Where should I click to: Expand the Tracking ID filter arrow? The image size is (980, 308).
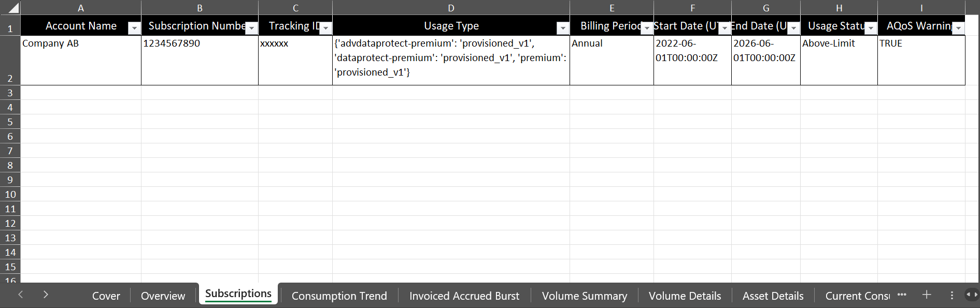click(325, 28)
